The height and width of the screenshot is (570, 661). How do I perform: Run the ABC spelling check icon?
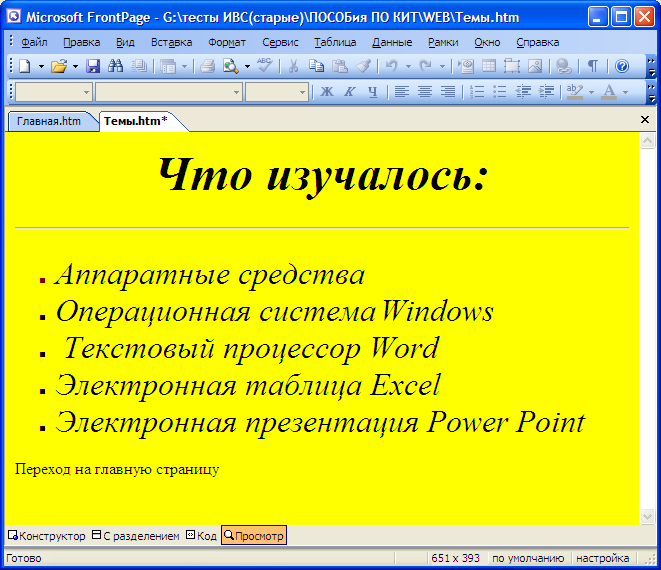[265, 65]
